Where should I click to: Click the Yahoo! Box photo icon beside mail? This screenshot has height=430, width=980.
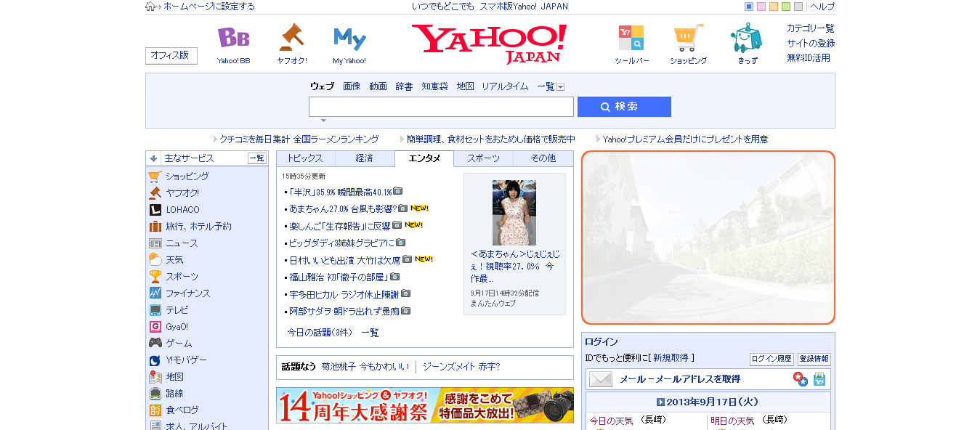[x=819, y=379]
